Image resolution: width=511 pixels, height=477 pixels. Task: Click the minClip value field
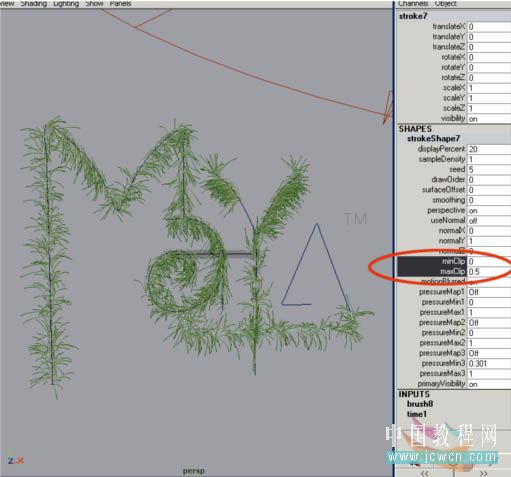click(x=489, y=261)
